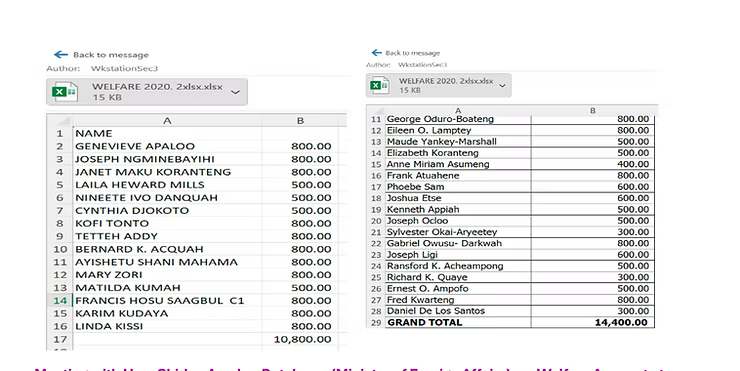Viewport: 740px width, 371px height.
Task: Open the right WELFARE 2020 Excel file icon
Action: click(379, 85)
